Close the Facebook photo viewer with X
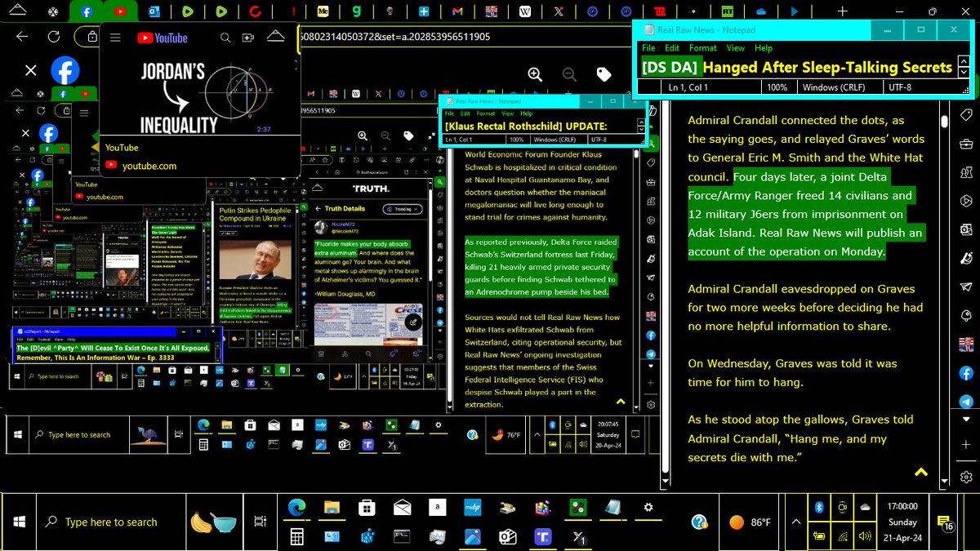The image size is (980, 551). pyautogui.click(x=30, y=71)
